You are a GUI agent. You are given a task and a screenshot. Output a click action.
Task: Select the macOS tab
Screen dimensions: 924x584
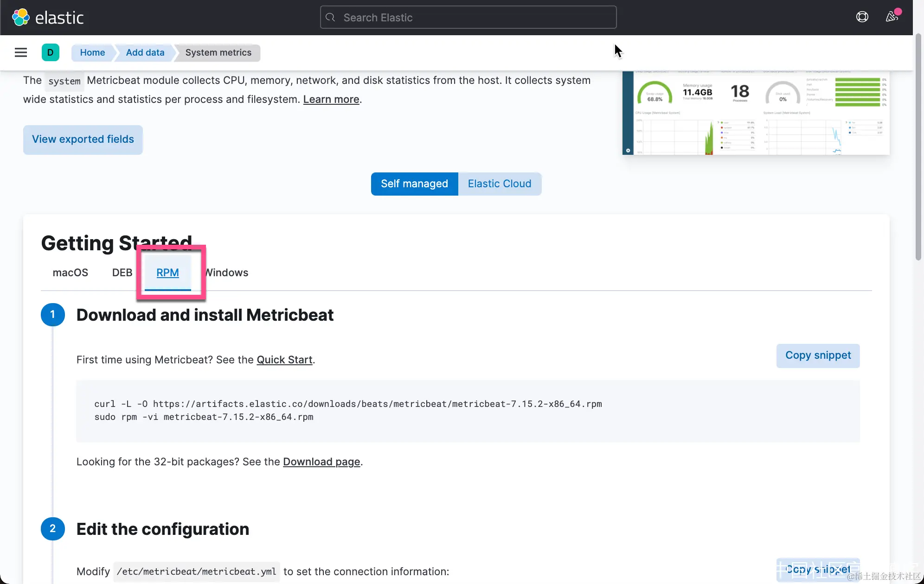(70, 273)
